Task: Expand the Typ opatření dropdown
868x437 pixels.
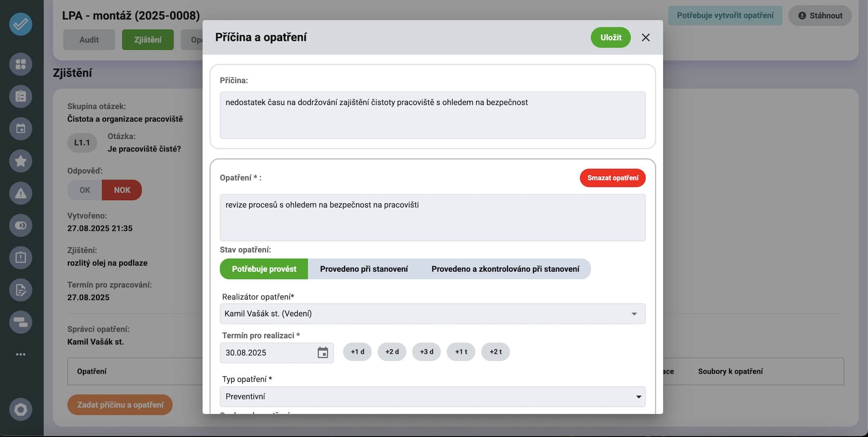Action: point(432,397)
